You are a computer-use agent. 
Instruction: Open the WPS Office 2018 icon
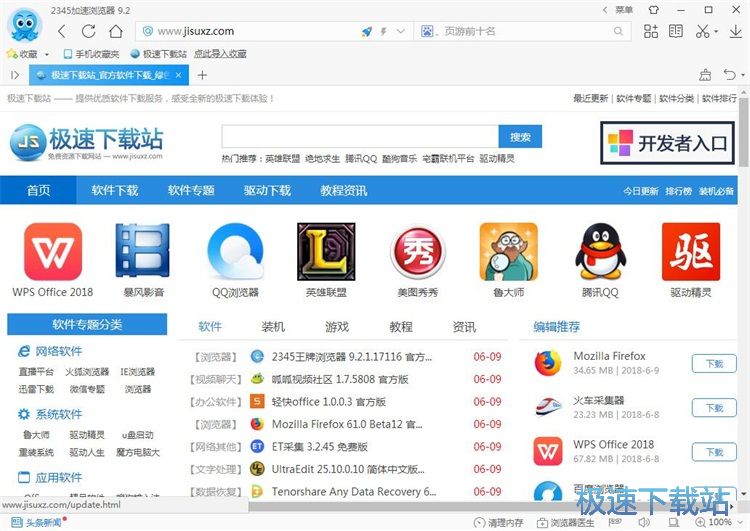pyautogui.click(x=53, y=252)
